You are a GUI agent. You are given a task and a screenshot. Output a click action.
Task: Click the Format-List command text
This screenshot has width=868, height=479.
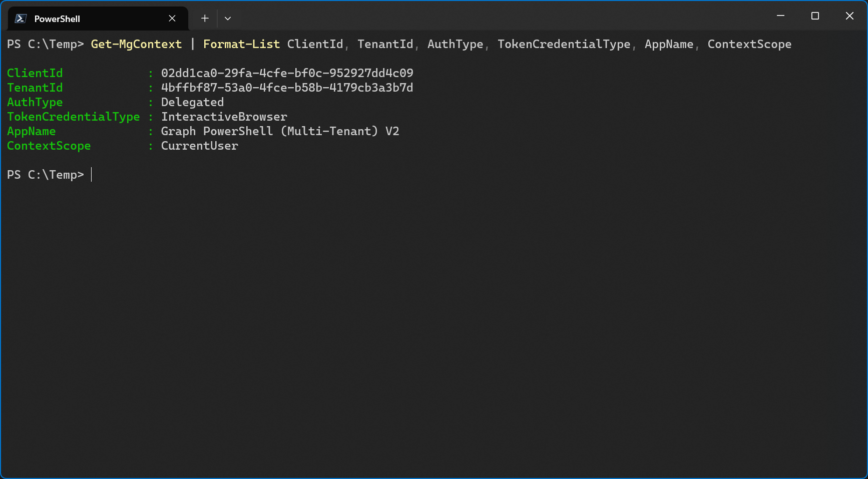241,44
